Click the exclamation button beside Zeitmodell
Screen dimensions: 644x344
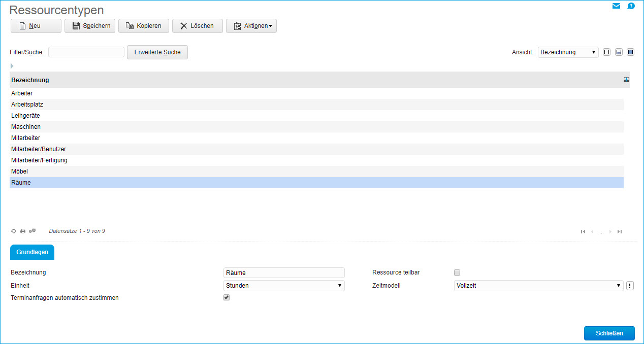630,286
